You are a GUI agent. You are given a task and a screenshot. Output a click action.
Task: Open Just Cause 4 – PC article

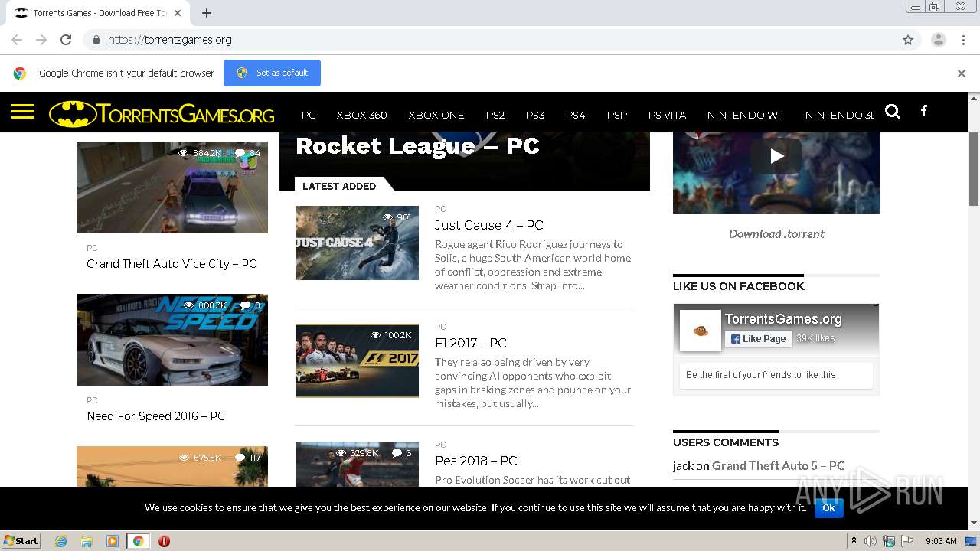(x=488, y=225)
